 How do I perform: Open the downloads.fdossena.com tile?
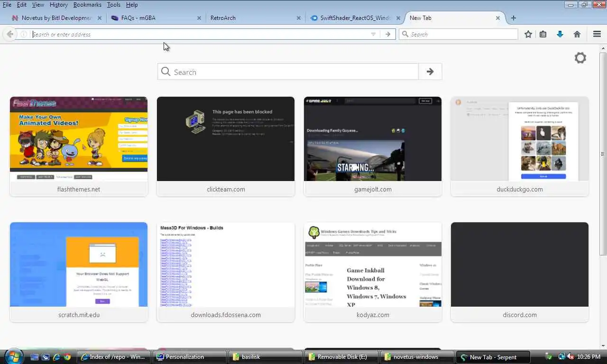226,272
